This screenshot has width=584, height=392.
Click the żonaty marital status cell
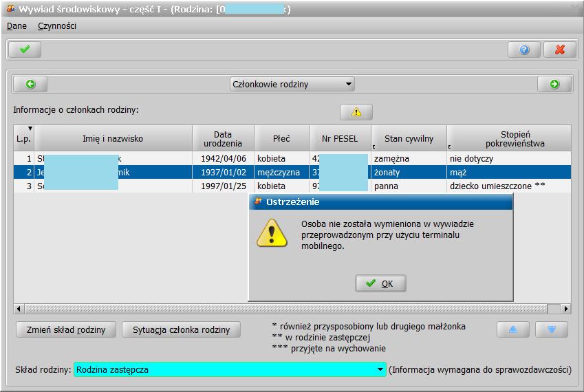409,173
